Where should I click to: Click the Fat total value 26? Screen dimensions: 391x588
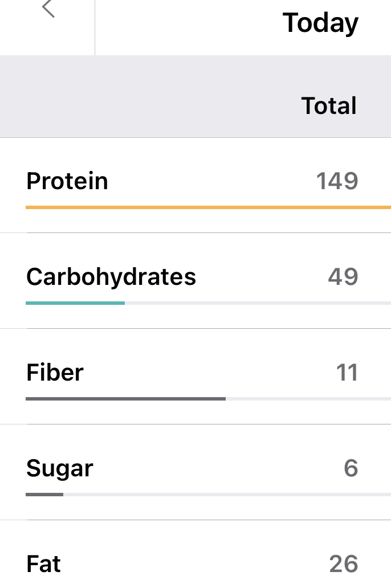[x=343, y=564]
